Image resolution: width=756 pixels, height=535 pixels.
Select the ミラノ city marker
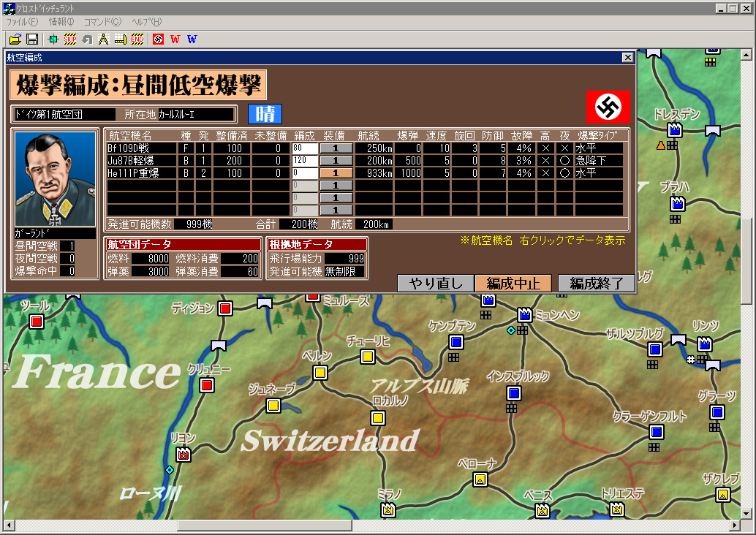(388, 509)
